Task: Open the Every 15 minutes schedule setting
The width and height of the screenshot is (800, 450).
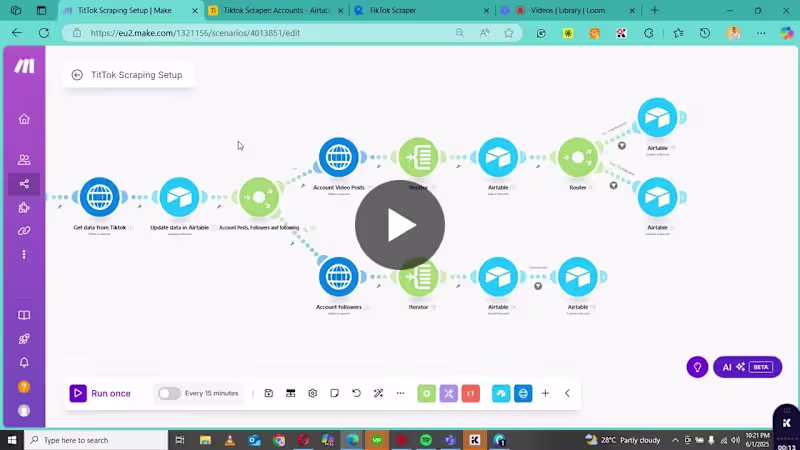Action: [211, 393]
